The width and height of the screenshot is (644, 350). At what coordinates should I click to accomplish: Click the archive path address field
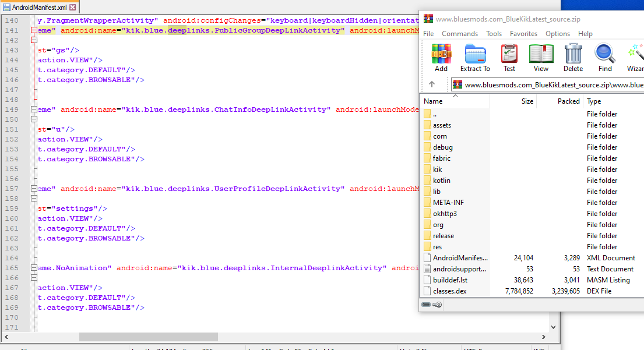(x=547, y=84)
